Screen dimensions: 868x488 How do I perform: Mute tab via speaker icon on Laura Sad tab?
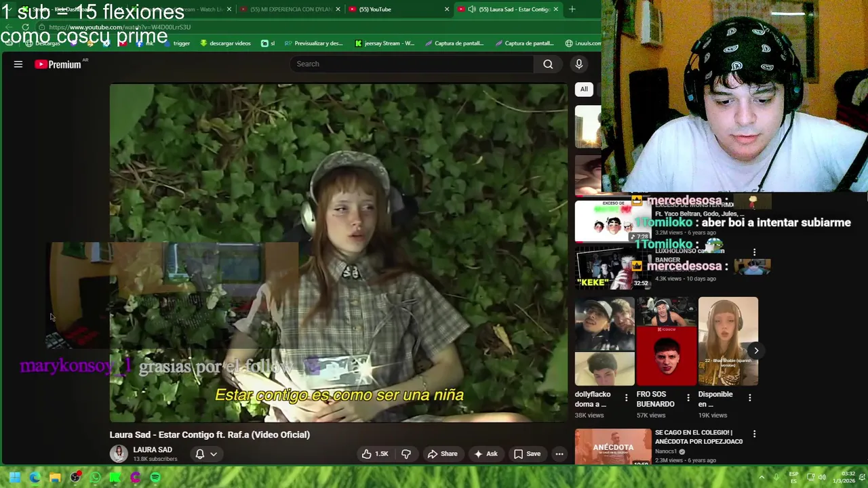[472, 9]
